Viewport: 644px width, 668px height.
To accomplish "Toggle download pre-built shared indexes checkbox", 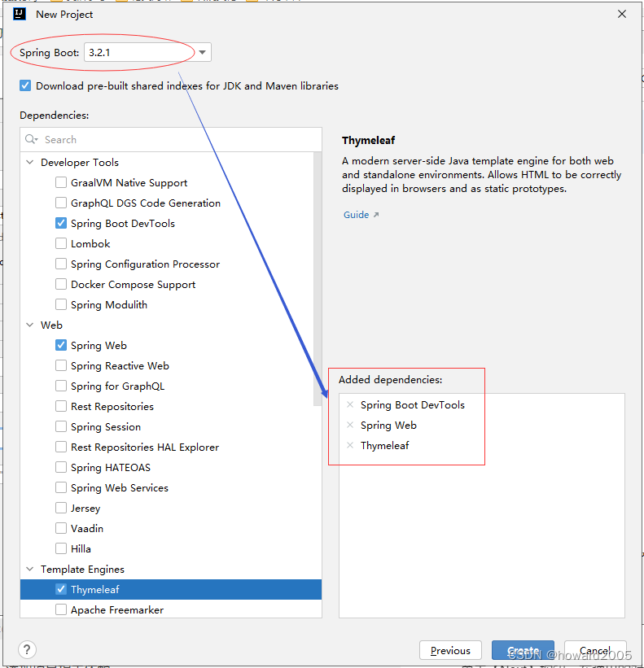I will 25,85.
